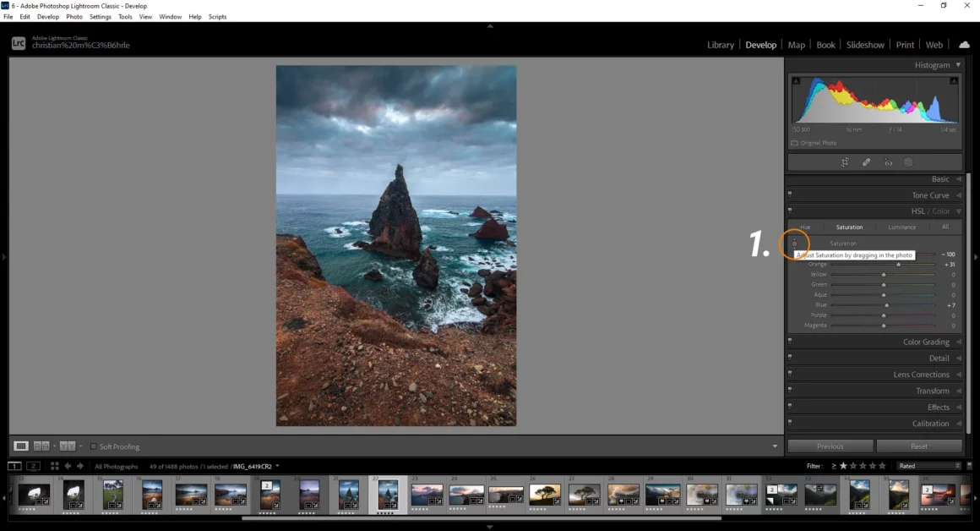Select the Crop Overlay tool
This screenshot has width=980, height=531.
tap(844, 162)
